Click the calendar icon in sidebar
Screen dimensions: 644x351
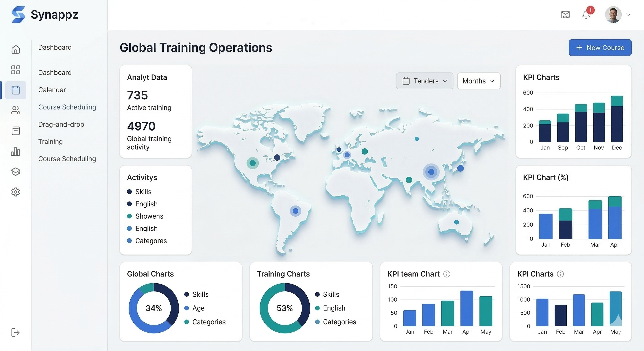16,90
